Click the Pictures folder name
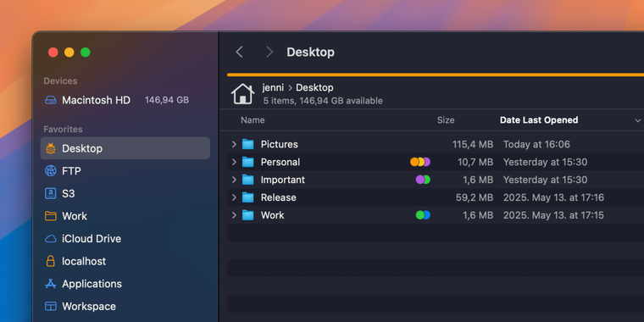This screenshot has height=322, width=644. coord(280,144)
